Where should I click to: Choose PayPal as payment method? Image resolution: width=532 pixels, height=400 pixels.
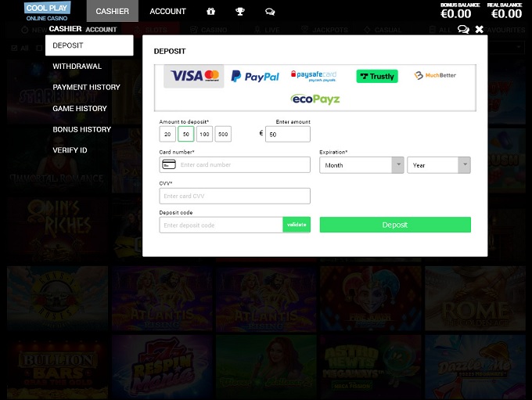[x=255, y=77]
